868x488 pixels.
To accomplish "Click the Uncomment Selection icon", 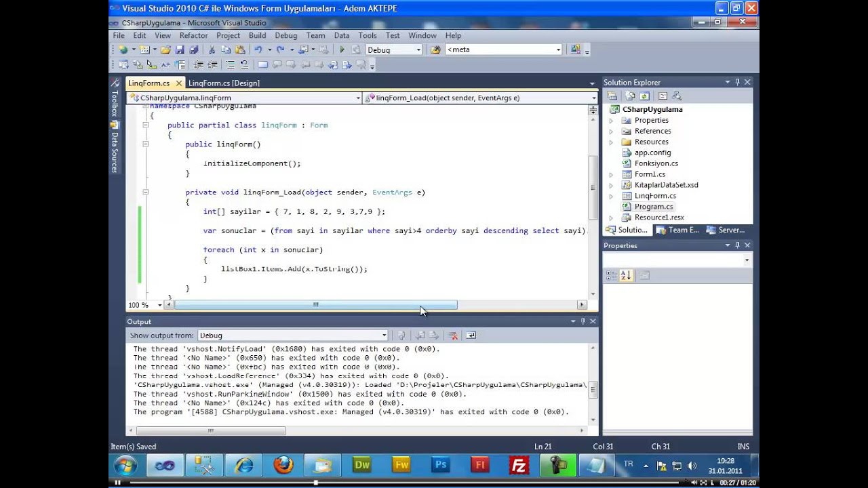I will coord(245,65).
